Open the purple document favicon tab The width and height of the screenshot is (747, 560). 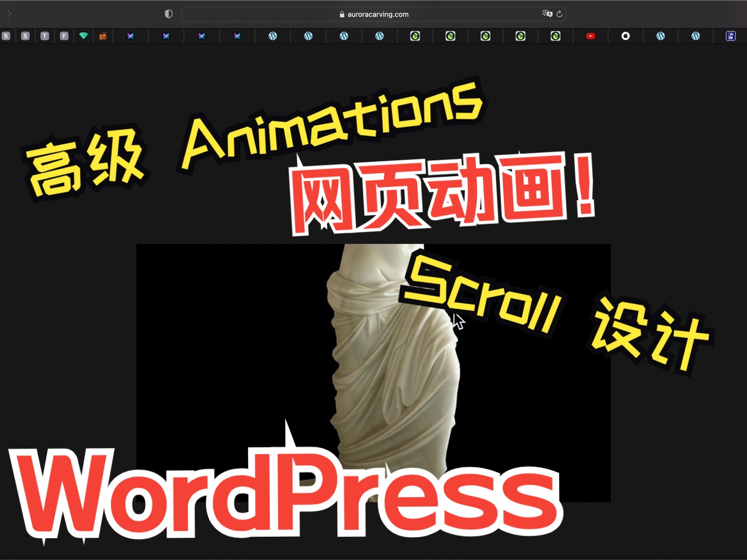click(730, 36)
